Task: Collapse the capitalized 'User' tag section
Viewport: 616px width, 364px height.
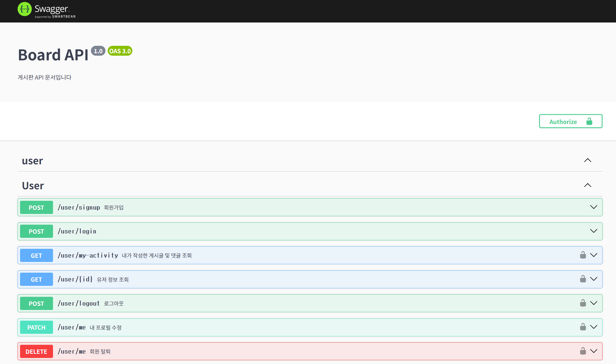Action: [x=588, y=185]
